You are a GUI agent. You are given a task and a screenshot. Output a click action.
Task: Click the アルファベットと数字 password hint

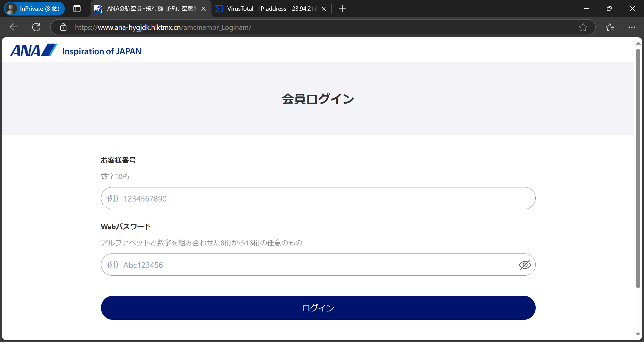tap(202, 243)
